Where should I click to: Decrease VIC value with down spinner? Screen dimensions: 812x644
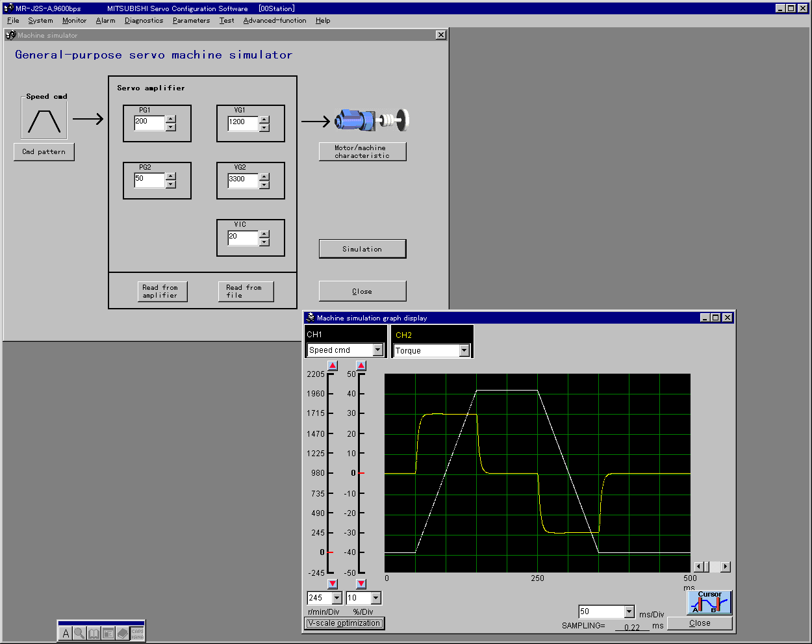[x=264, y=242]
